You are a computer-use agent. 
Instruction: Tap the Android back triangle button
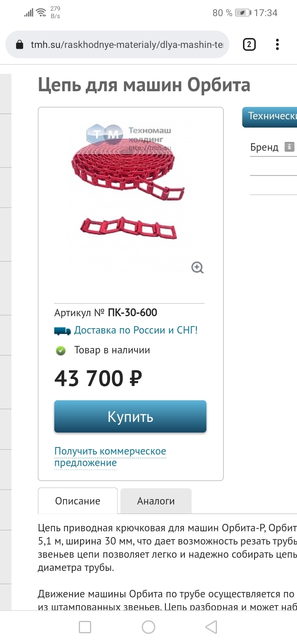click(x=211, y=627)
